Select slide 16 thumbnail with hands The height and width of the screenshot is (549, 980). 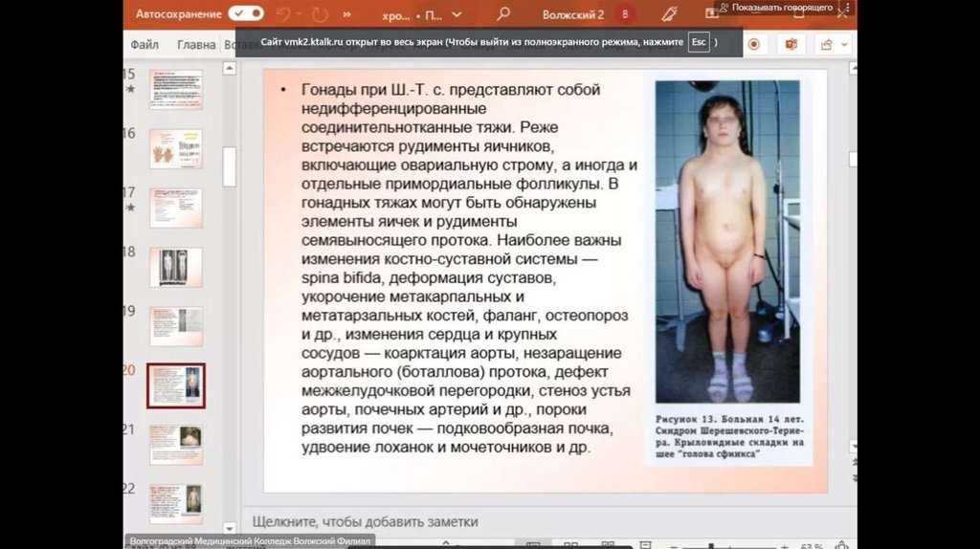(176, 148)
